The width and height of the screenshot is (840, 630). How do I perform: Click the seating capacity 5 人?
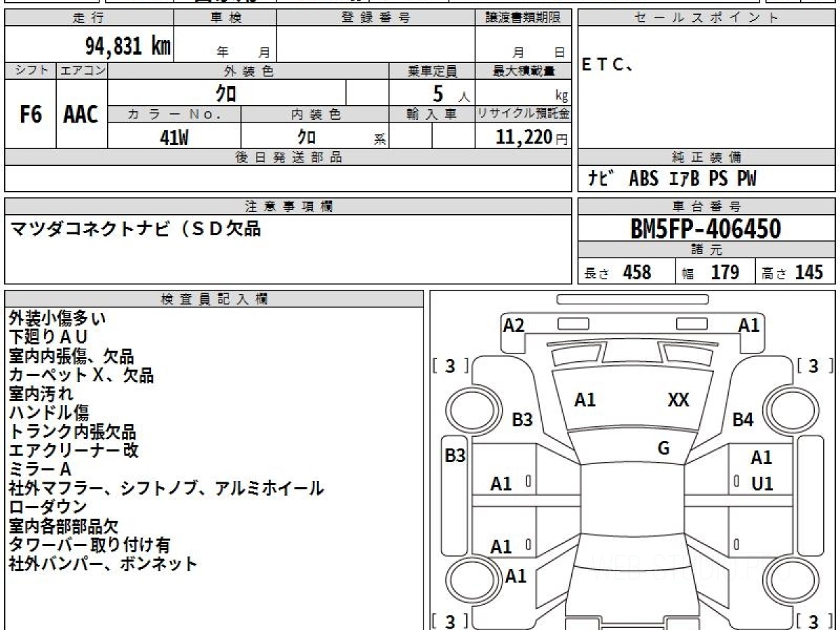(x=451, y=94)
